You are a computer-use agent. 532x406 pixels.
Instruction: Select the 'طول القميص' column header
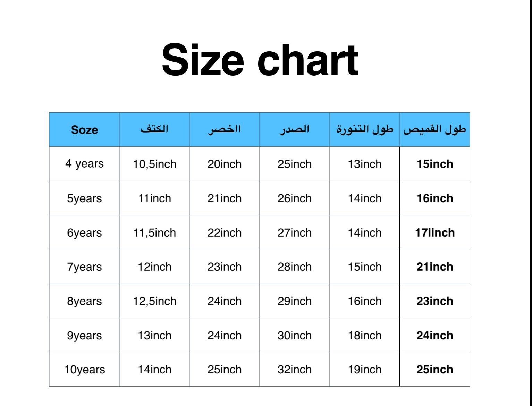(x=435, y=129)
